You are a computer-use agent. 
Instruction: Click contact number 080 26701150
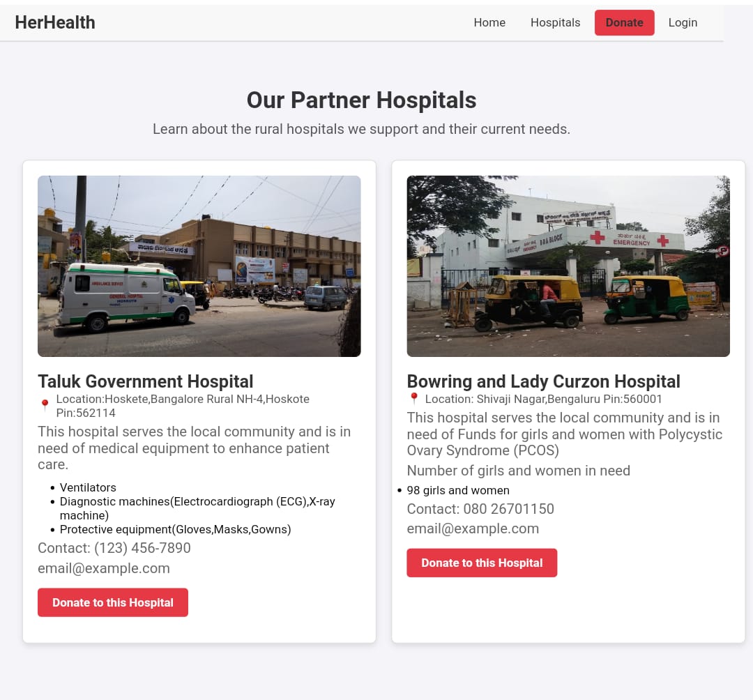coord(508,509)
